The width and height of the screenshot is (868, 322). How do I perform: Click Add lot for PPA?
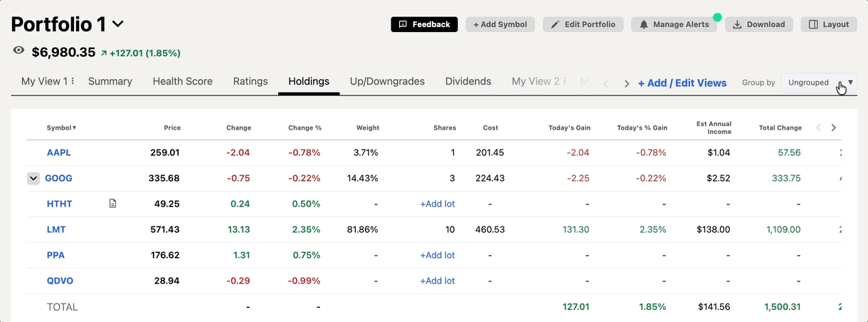coord(437,255)
